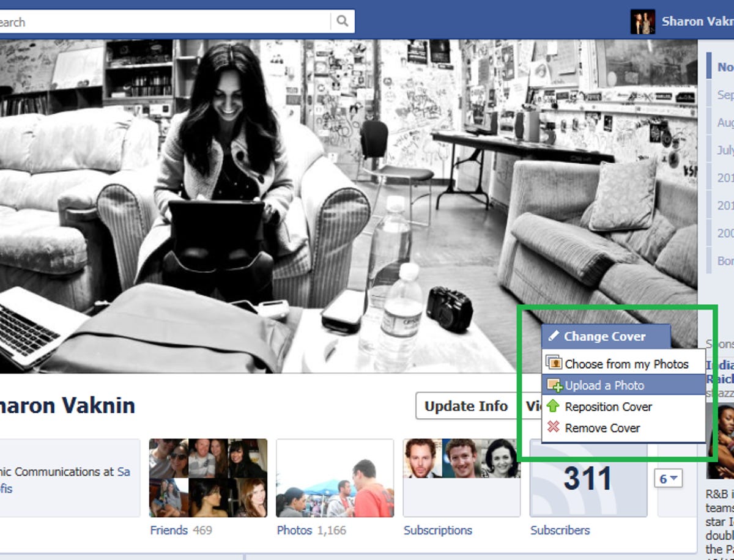734x560 pixels.
Task: Expand the dropdown showing 6 more sections
Action: click(x=668, y=479)
